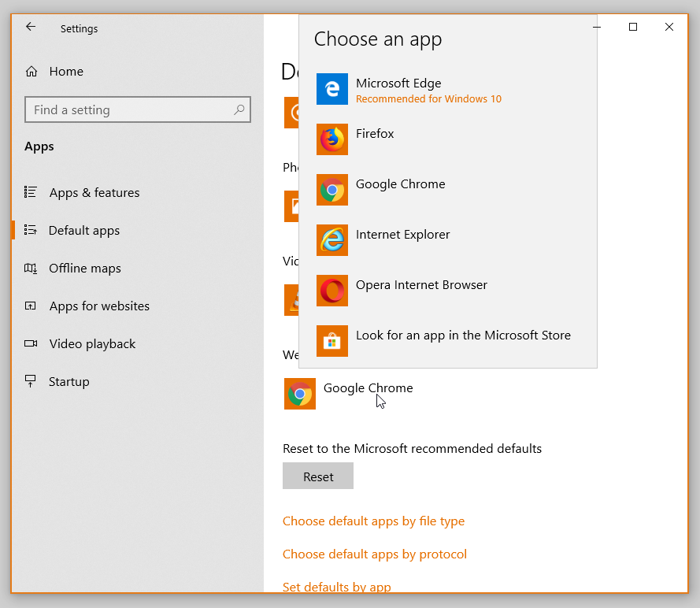This screenshot has height=608, width=700.
Task: Open the Home settings page
Action: click(66, 72)
